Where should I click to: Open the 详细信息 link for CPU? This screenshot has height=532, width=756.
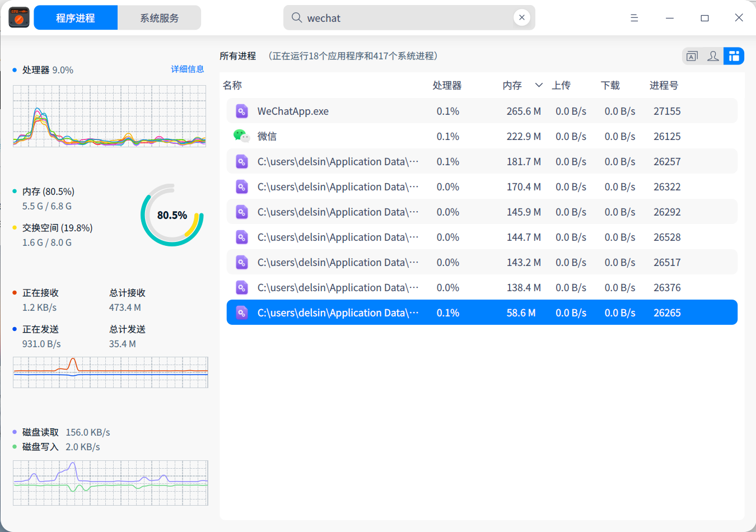tap(188, 69)
